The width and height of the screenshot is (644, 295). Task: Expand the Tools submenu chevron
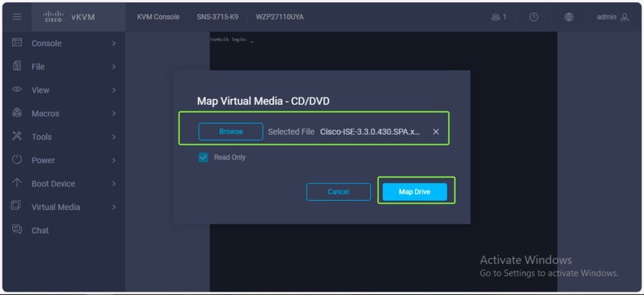113,137
